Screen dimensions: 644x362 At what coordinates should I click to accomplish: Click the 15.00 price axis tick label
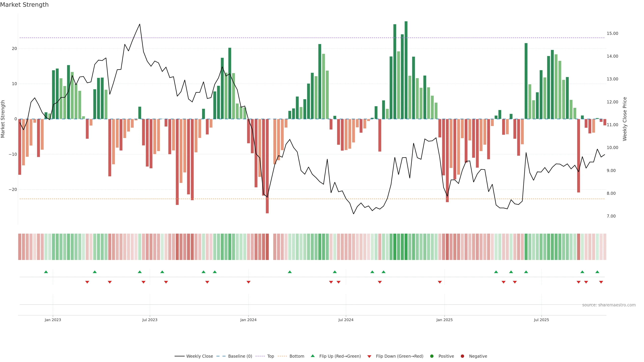tap(612, 34)
